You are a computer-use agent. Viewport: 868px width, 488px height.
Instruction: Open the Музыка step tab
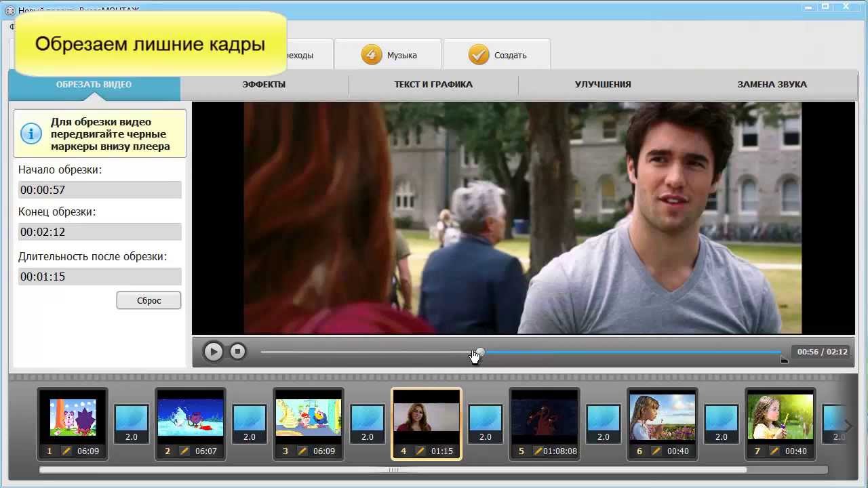tap(388, 55)
